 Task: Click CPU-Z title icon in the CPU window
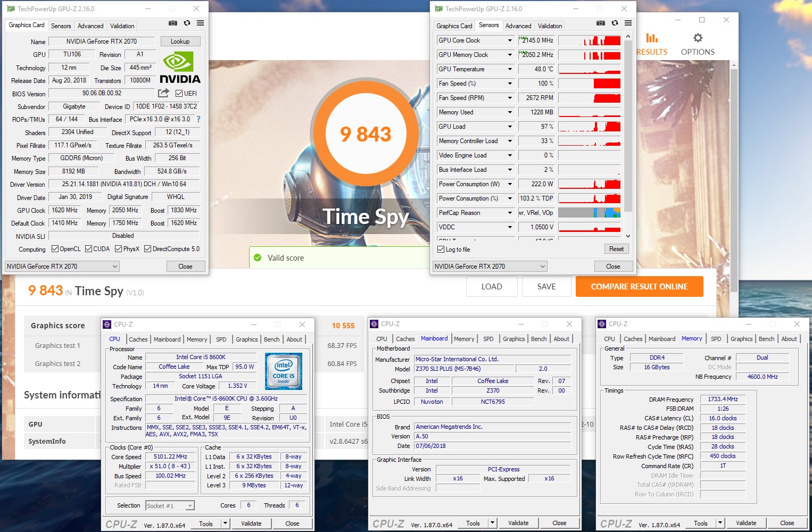coord(107,325)
